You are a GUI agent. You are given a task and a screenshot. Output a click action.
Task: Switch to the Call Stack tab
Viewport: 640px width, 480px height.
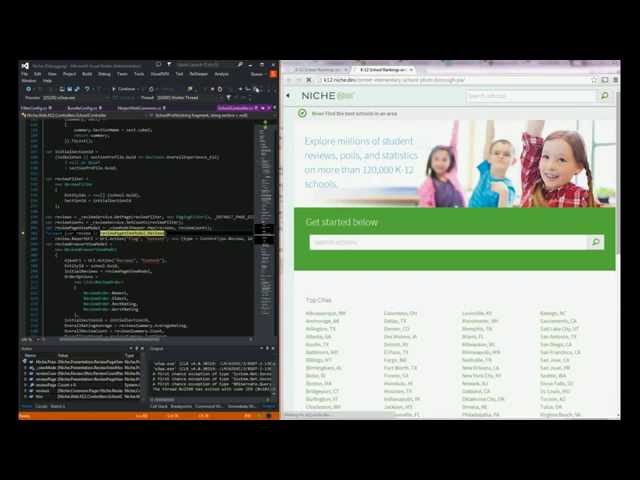pyautogui.click(x=159, y=406)
